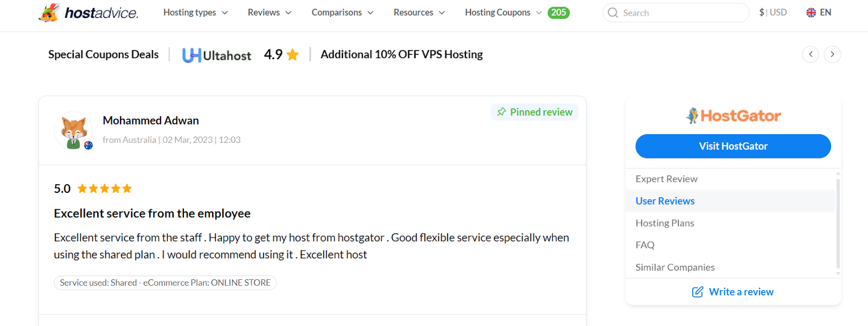Open the FAQ link
This screenshot has height=326, width=868.
(x=644, y=245)
